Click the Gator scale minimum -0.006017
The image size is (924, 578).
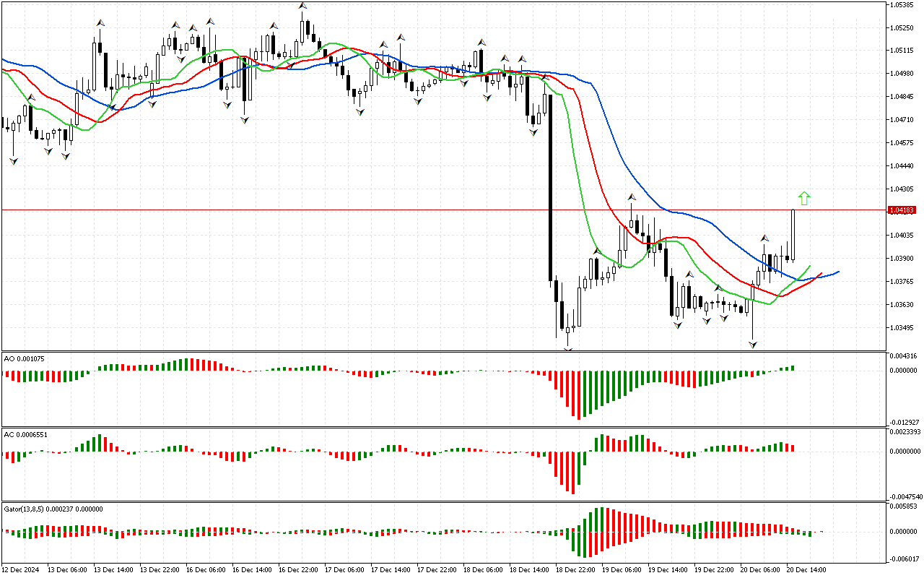tap(904, 558)
